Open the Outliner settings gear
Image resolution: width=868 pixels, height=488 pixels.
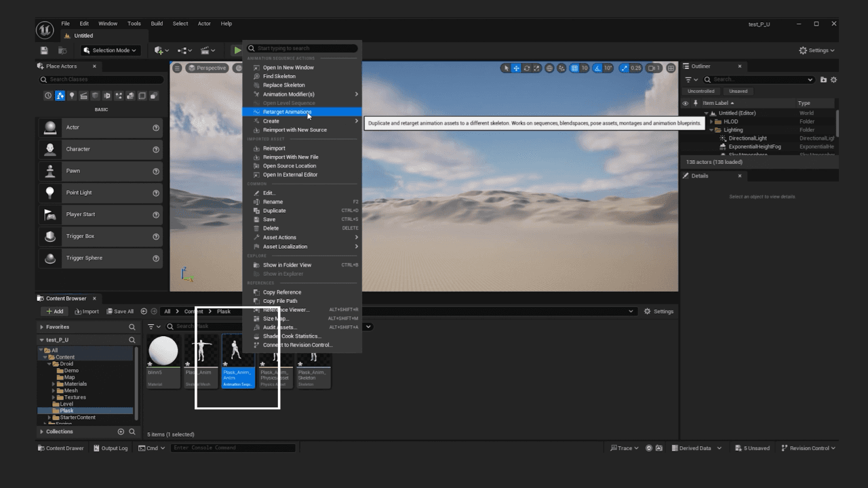tap(833, 80)
